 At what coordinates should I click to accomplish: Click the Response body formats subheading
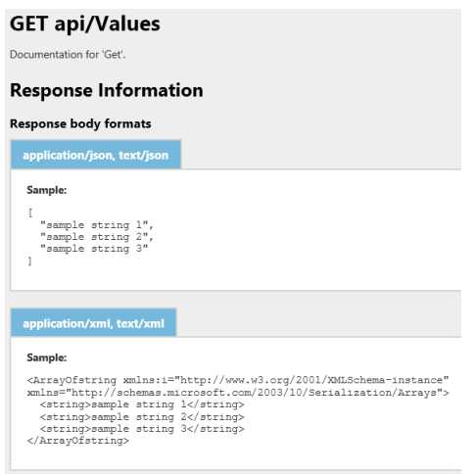(x=80, y=124)
